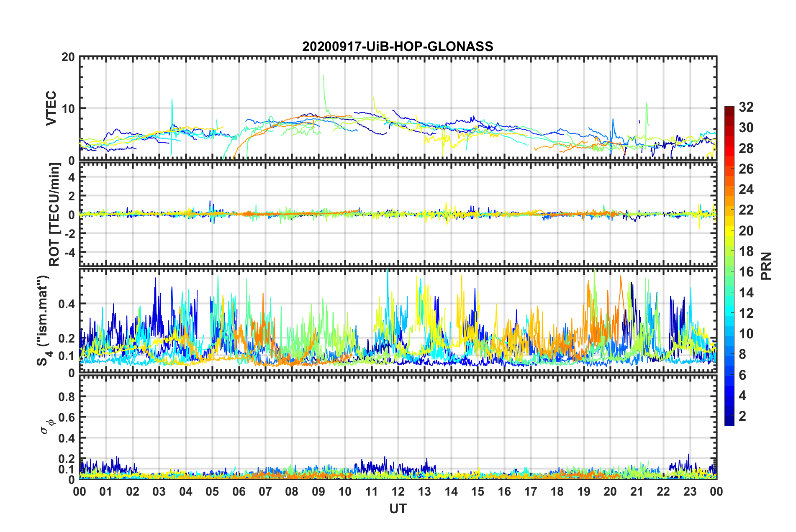Click the UT axis hour label 21
This screenshot has height=532, width=796.
click(x=637, y=491)
